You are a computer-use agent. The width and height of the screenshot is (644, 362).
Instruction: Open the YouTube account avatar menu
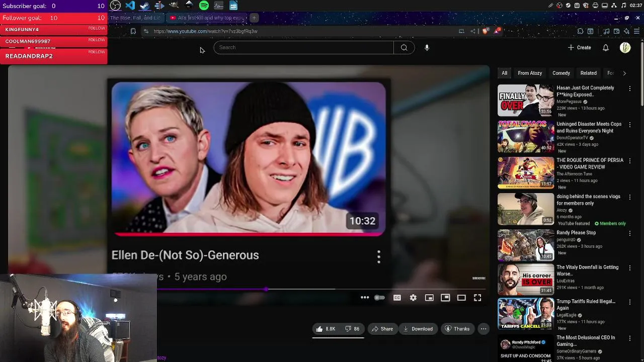(625, 47)
